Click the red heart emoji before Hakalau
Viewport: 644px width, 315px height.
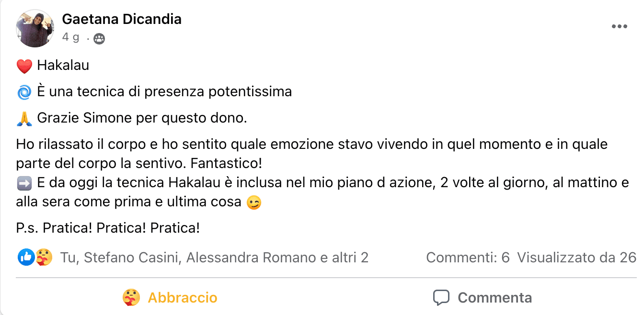coord(24,66)
